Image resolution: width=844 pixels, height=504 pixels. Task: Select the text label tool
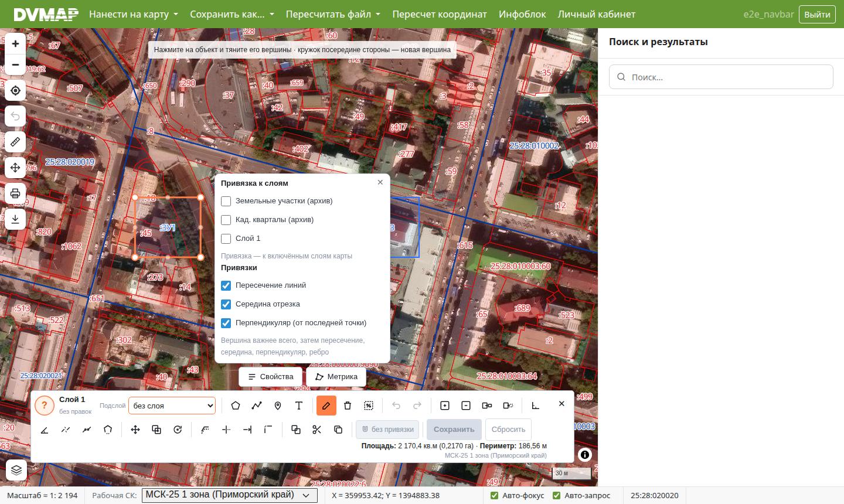299,406
